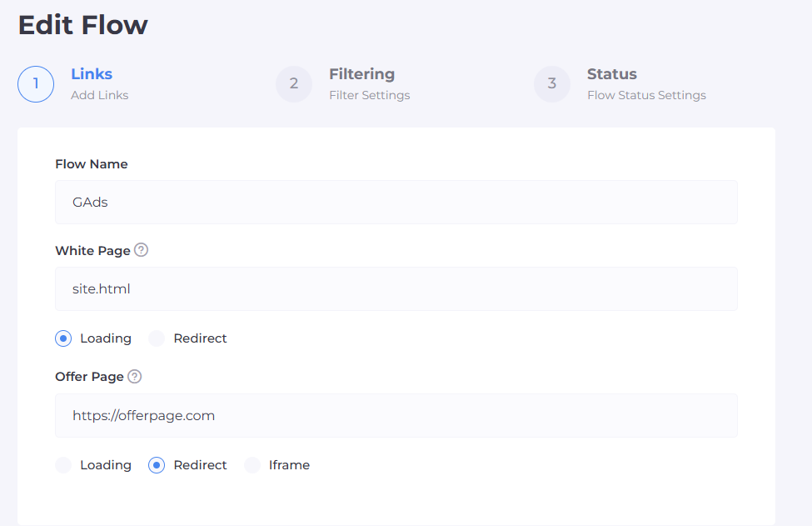Focus the White Page field with site.html

pyautogui.click(x=396, y=289)
